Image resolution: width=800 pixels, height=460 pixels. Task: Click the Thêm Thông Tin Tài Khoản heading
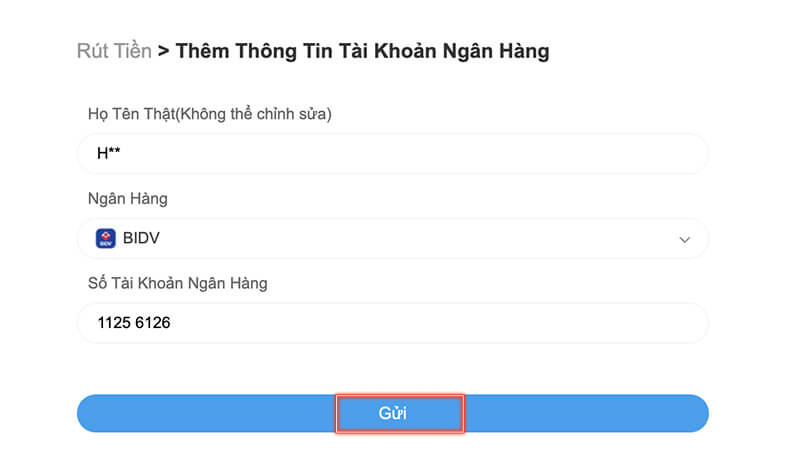coord(362,51)
